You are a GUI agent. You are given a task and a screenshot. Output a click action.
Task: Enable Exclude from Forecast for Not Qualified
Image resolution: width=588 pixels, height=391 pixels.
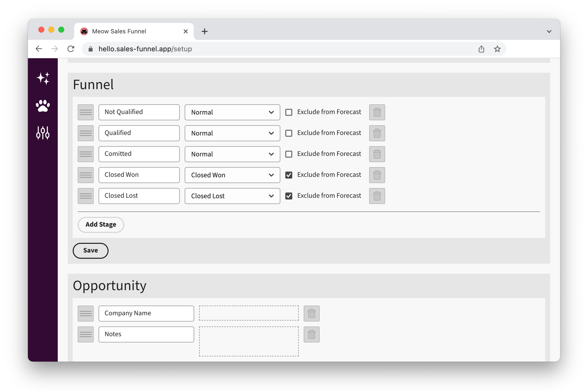pyautogui.click(x=289, y=112)
